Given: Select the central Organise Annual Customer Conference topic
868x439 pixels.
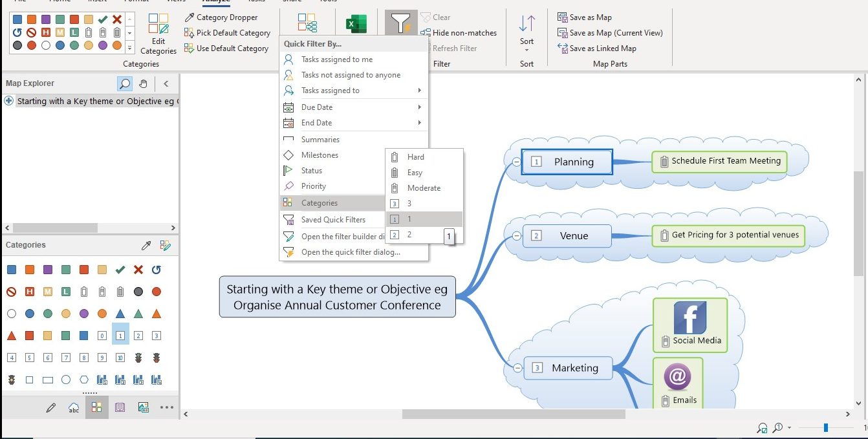Looking at the screenshot, I should pyautogui.click(x=337, y=297).
